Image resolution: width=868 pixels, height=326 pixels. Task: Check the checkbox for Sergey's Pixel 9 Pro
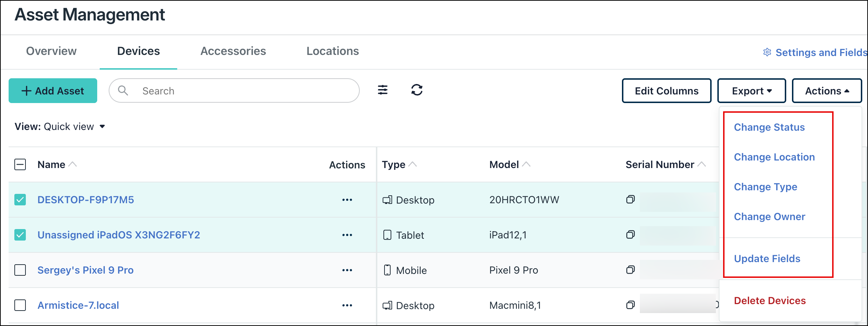20,270
